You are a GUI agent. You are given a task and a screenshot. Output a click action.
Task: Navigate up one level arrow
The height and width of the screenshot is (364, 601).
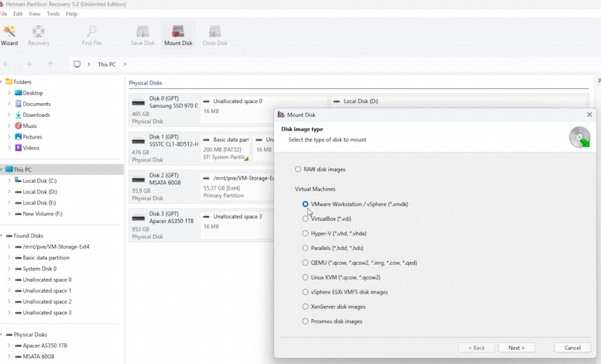(50, 64)
